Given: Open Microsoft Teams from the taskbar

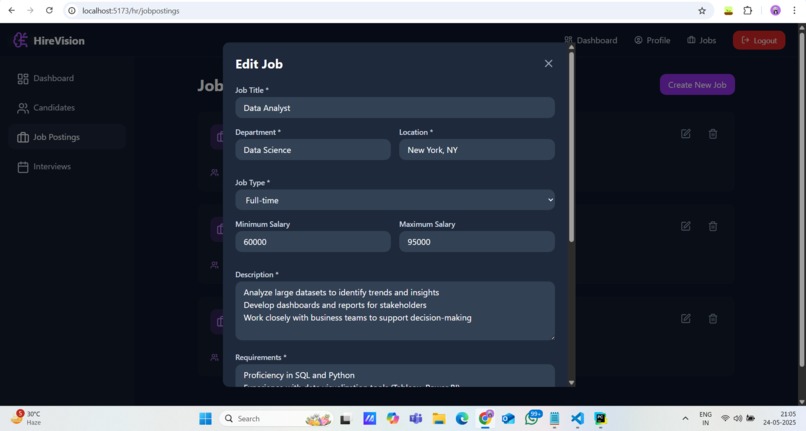Looking at the screenshot, I should click(x=415, y=419).
